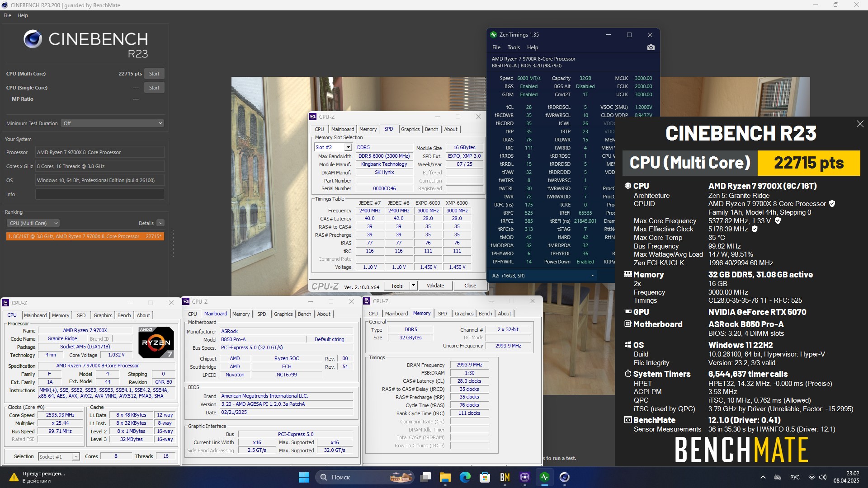Select Bench tab in CPU-Z CPU window
Image resolution: width=868 pixels, height=488 pixels.
(x=124, y=315)
